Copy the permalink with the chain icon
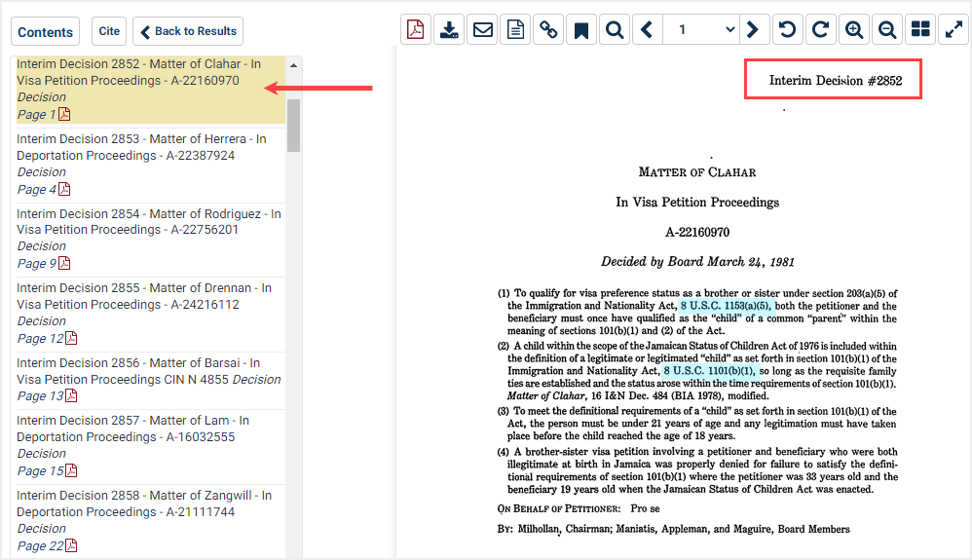The image size is (972, 560). [548, 30]
